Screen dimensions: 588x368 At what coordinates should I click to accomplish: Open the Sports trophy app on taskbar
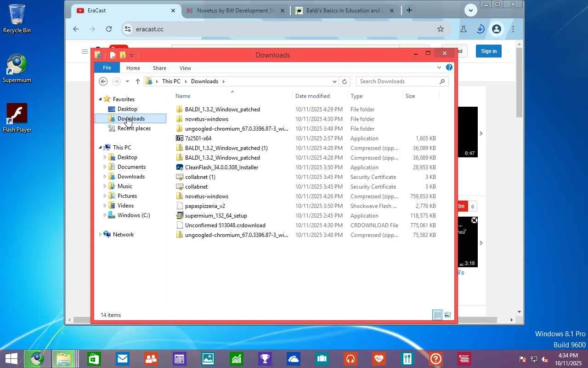click(x=265, y=359)
